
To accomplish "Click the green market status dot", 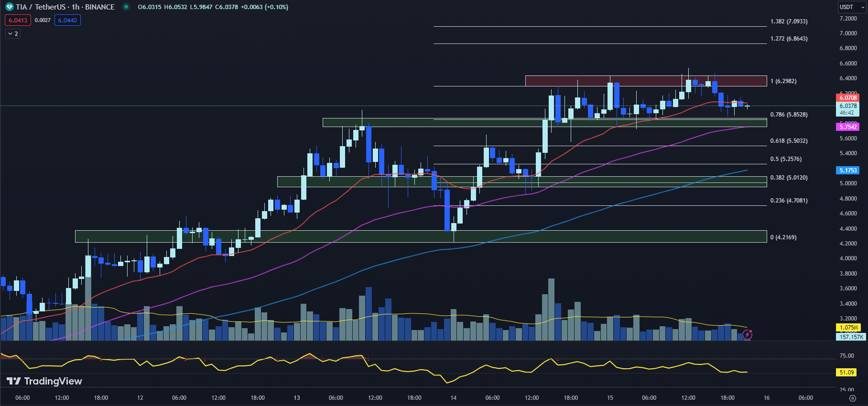I will [x=126, y=7].
